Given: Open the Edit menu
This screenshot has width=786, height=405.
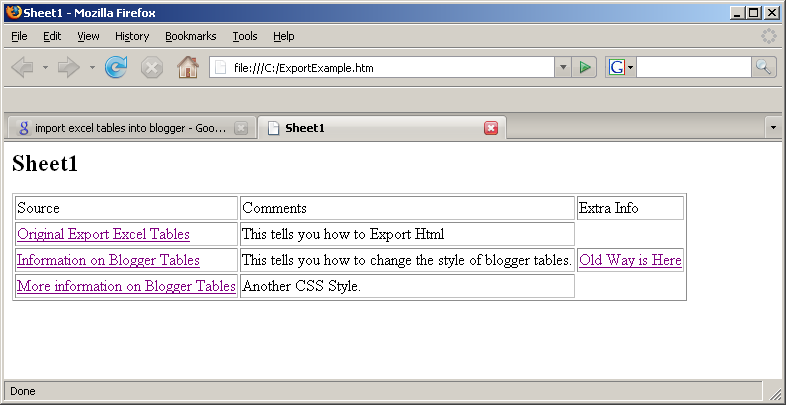Looking at the screenshot, I should (x=52, y=36).
